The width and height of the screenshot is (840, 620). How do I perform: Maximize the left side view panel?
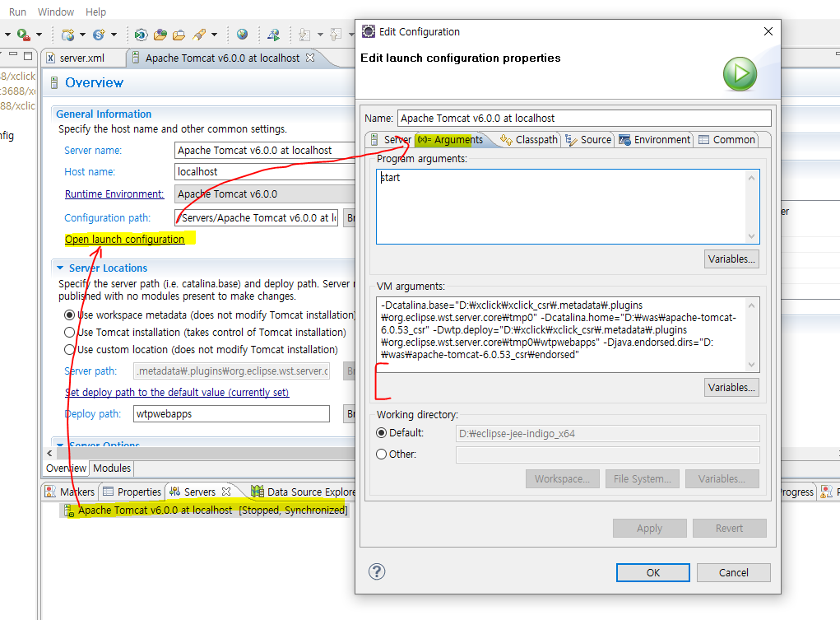(x=28, y=55)
